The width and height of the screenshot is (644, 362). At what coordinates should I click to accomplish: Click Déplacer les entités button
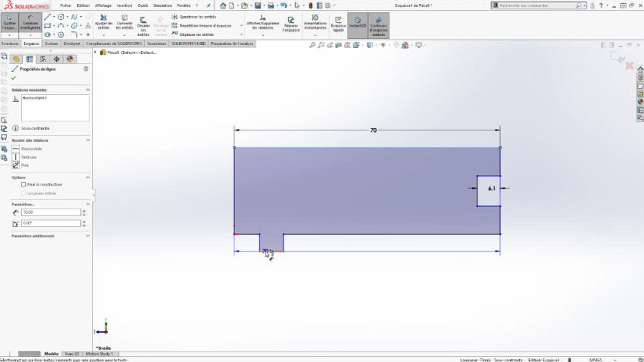tap(193, 34)
